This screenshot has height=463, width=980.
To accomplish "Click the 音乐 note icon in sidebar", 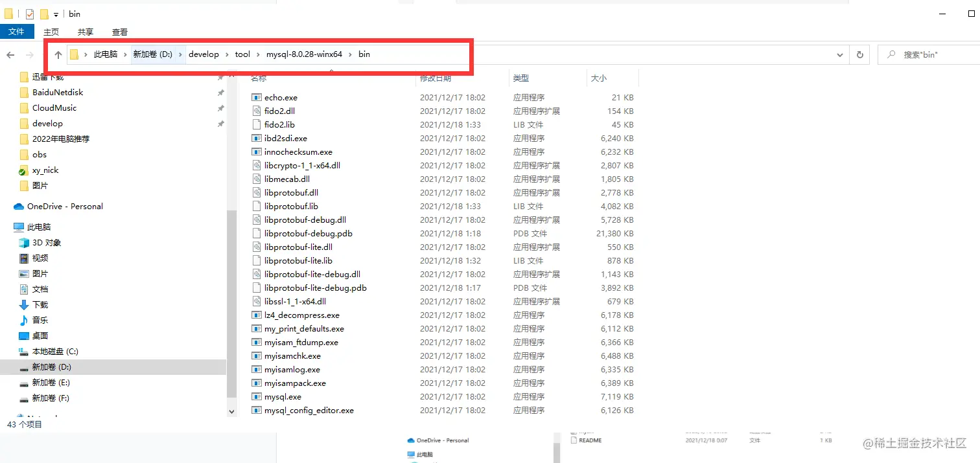I will [x=24, y=320].
